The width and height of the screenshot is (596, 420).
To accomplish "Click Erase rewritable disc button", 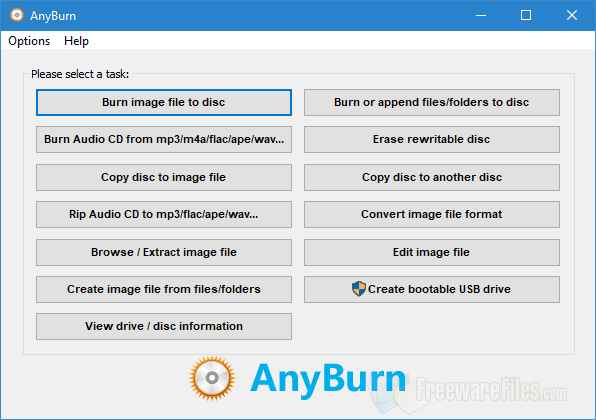I will click(x=431, y=139).
